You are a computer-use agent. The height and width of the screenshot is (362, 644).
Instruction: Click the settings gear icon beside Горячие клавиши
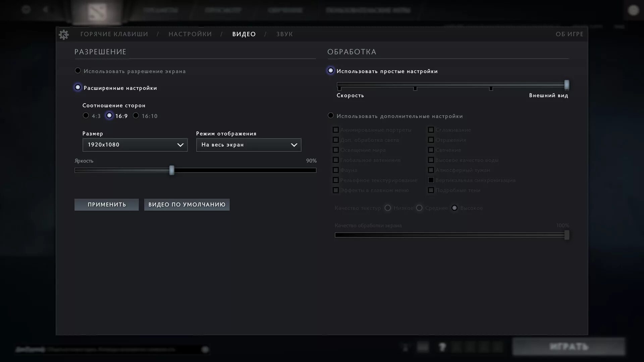[x=64, y=35]
